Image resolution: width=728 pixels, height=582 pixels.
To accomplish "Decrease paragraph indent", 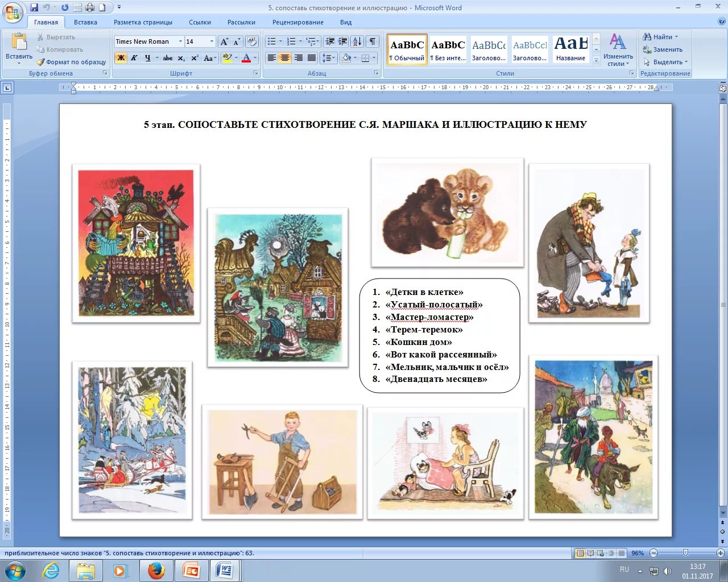I will click(330, 41).
